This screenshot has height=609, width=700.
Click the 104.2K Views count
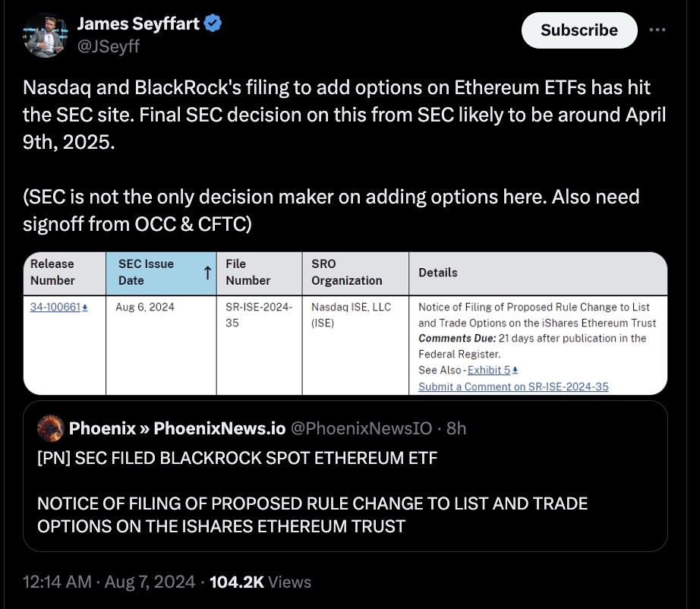coord(260,582)
